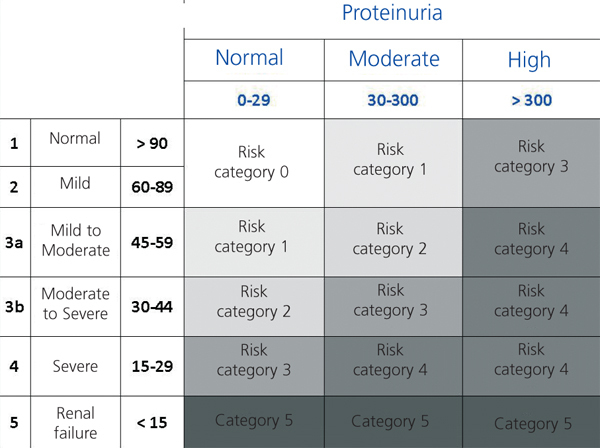Click the 0-29 proteinuria range cell
The image size is (600, 448).
tap(249, 100)
